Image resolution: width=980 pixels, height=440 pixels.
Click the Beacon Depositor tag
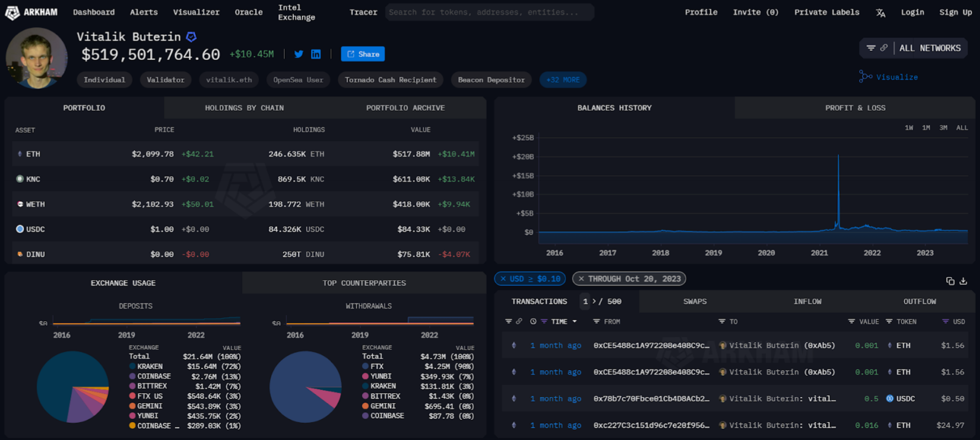click(491, 80)
